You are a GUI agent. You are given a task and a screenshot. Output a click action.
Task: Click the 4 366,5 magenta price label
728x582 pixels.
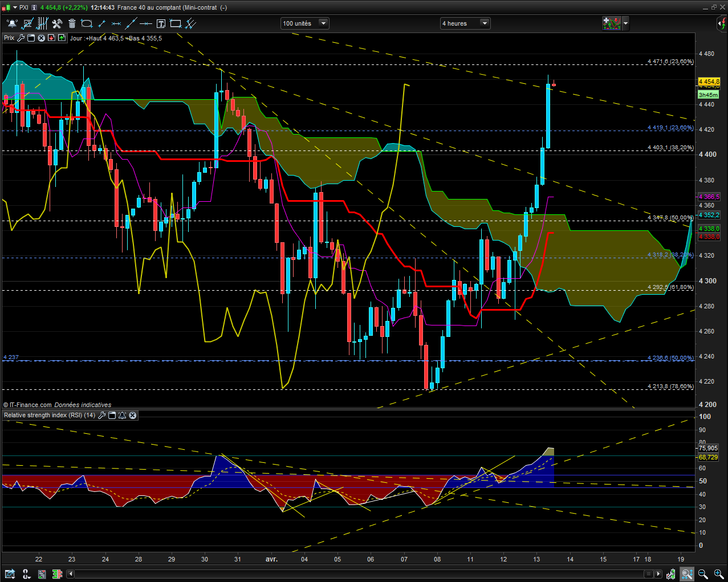point(709,197)
